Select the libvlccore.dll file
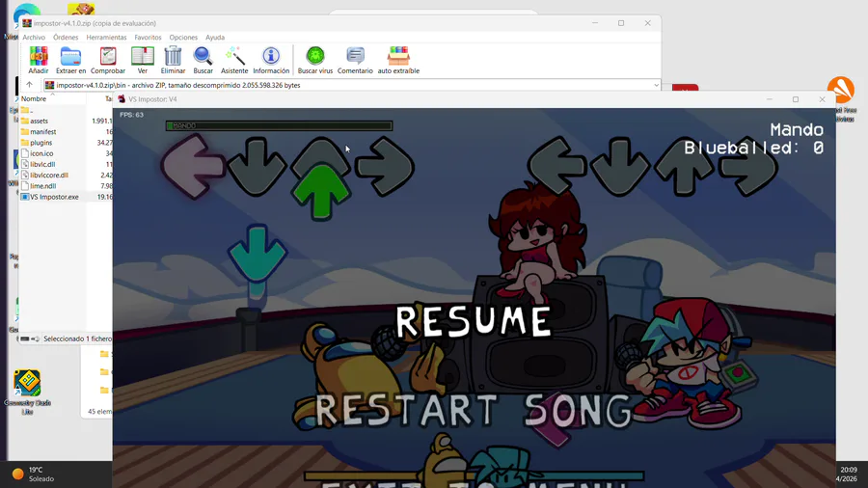The height and width of the screenshot is (488, 868). click(x=49, y=175)
